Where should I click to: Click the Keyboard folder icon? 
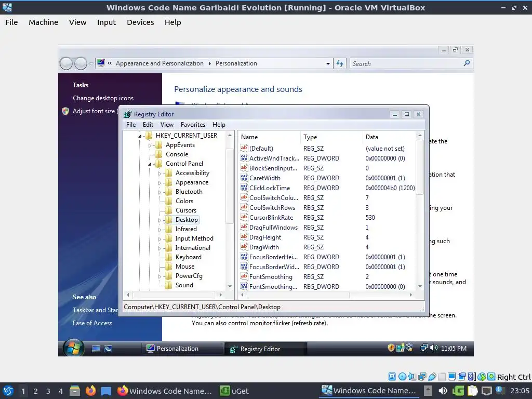169,257
